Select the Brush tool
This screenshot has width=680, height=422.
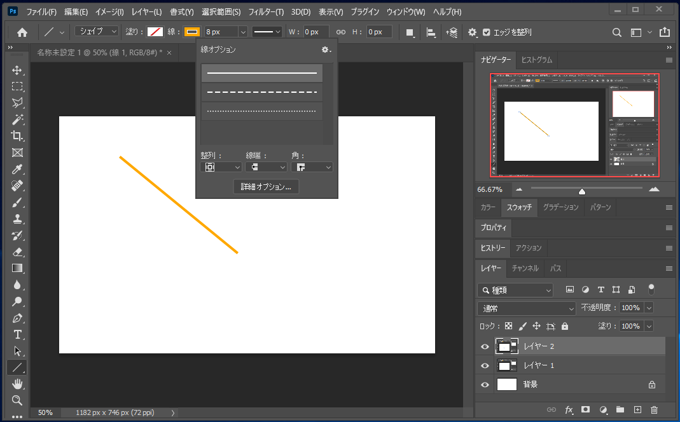[17, 202]
